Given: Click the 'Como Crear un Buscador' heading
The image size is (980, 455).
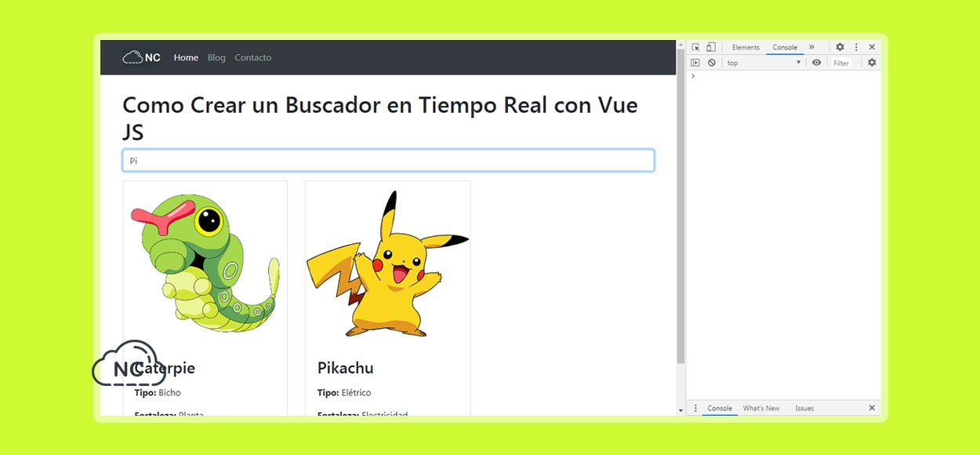Looking at the screenshot, I should 380,118.
